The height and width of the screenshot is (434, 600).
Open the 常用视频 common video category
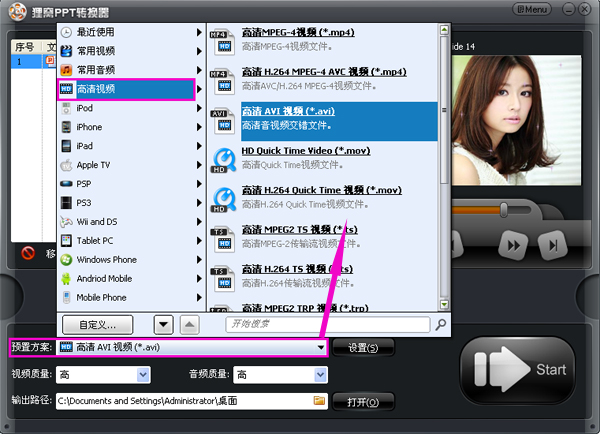point(130,51)
